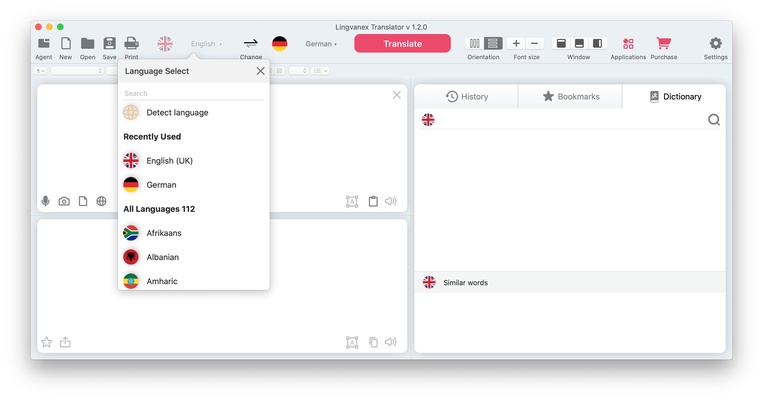Screen dimensions: 763x400
Task: Set horizontal rows orientation
Action: pyautogui.click(x=493, y=43)
